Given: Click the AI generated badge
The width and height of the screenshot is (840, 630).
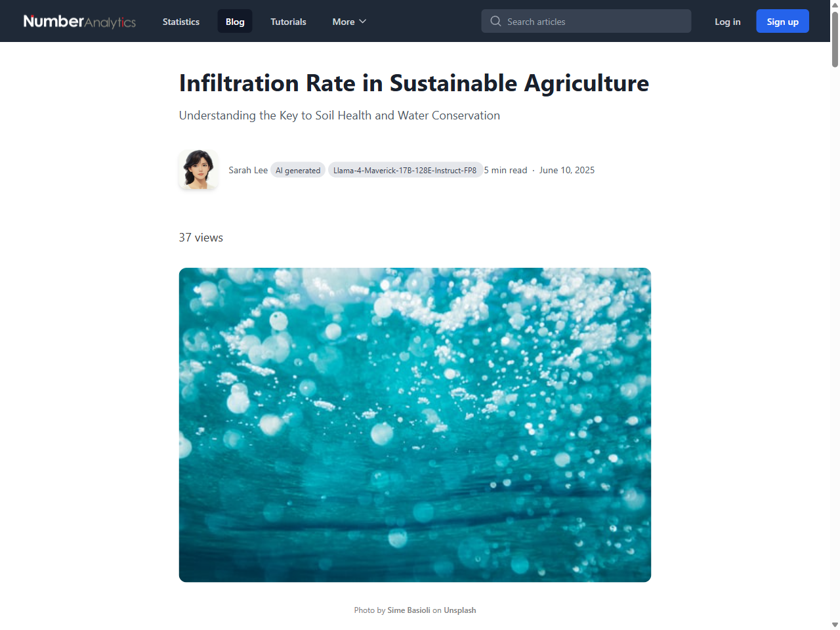Looking at the screenshot, I should 298,170.
